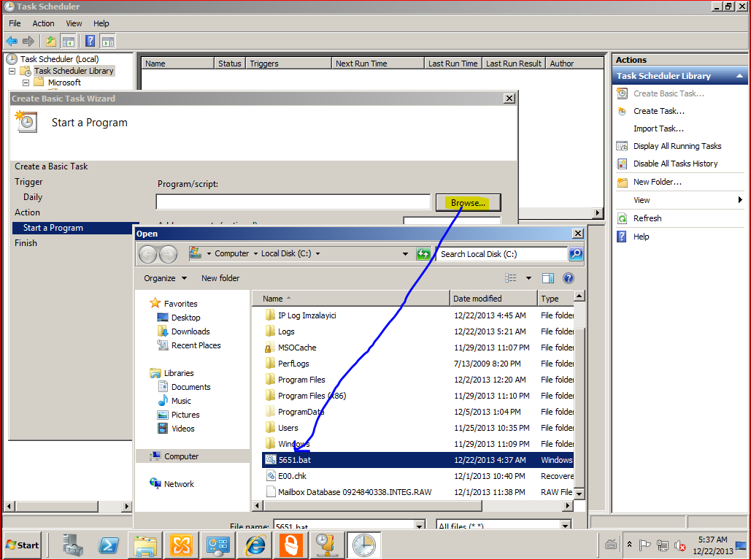Collapse the Task Scheduler Library tree node
Screen dimensions: 751x560
(12, 71)
